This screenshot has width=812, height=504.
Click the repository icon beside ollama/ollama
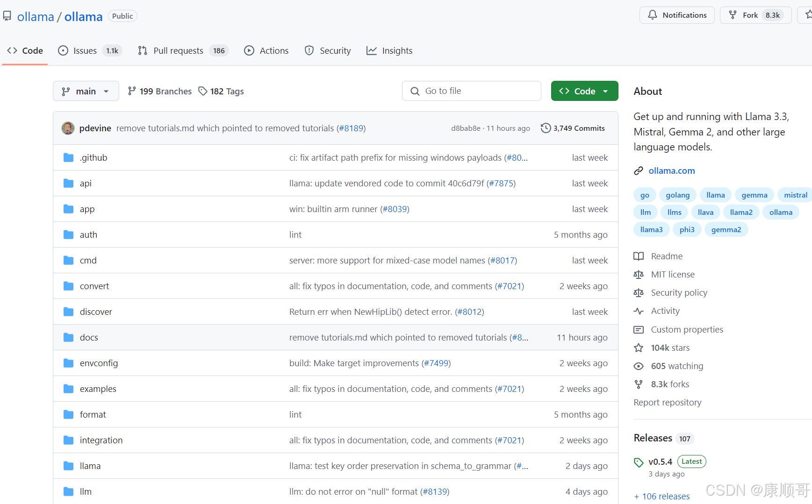click(7, 16)
